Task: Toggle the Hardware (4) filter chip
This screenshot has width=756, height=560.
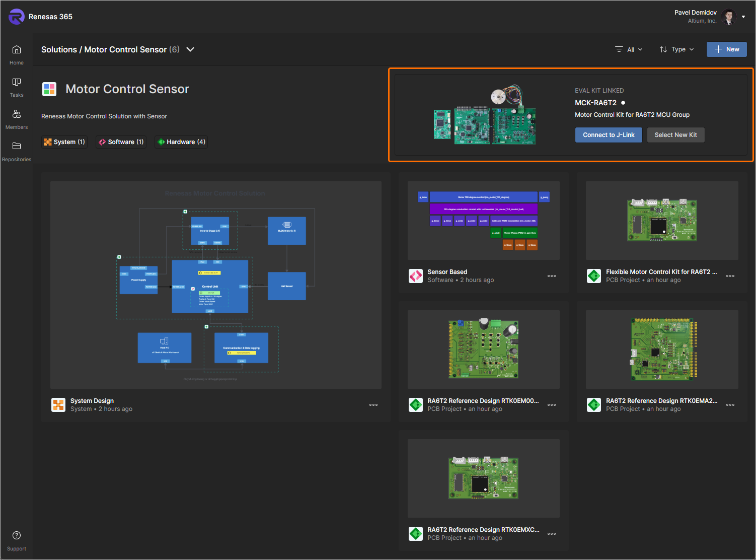Action: pyautogui.click(x=181, y=142)
